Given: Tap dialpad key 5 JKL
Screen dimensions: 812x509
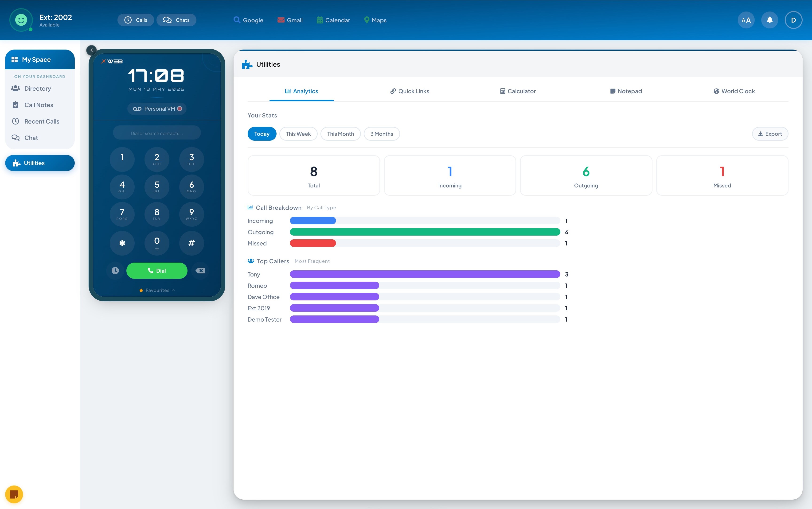Looking at the screenshot, I should pos(157,187).
